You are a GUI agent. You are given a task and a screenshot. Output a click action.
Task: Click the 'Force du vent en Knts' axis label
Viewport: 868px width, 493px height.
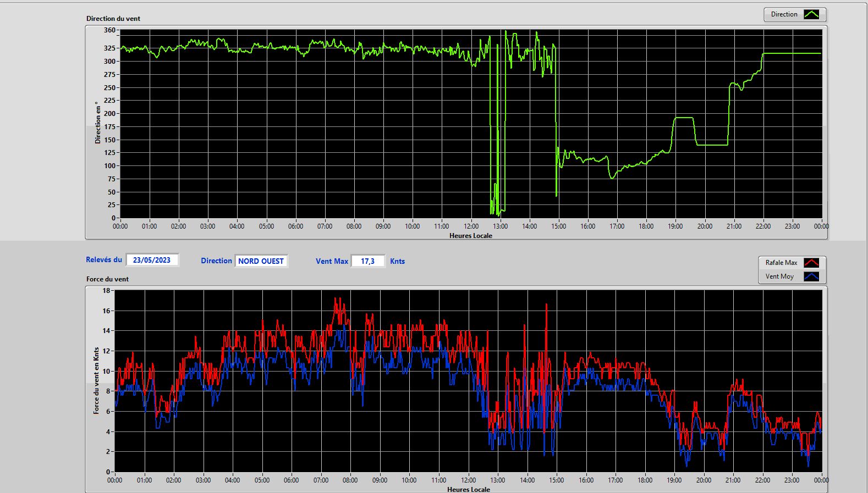96,380
